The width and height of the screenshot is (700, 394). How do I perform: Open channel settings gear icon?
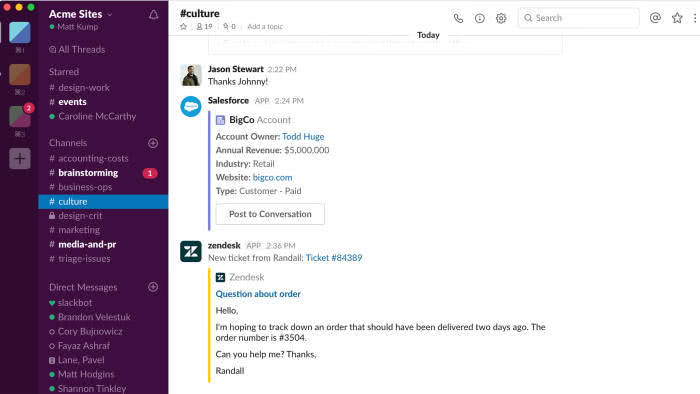click(501, 18)
